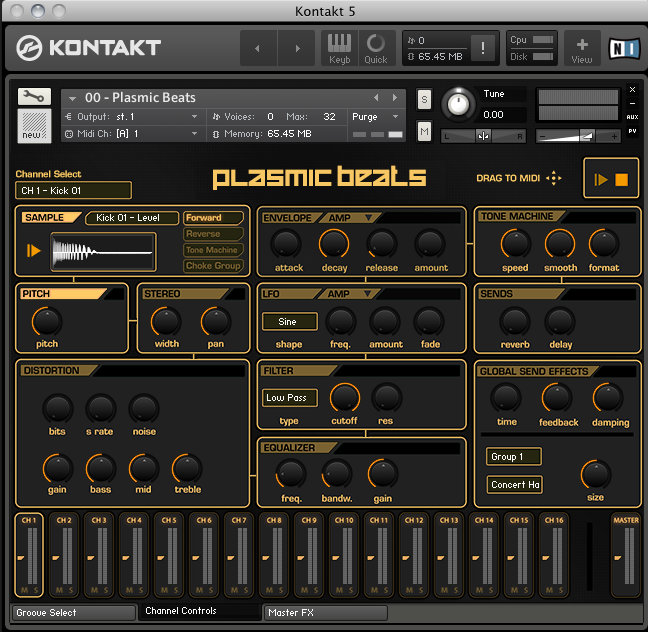This screenshot has height=632, width=648.
Task: Toggle the Keyb on-screen keyboard
Action: [339, 48]
